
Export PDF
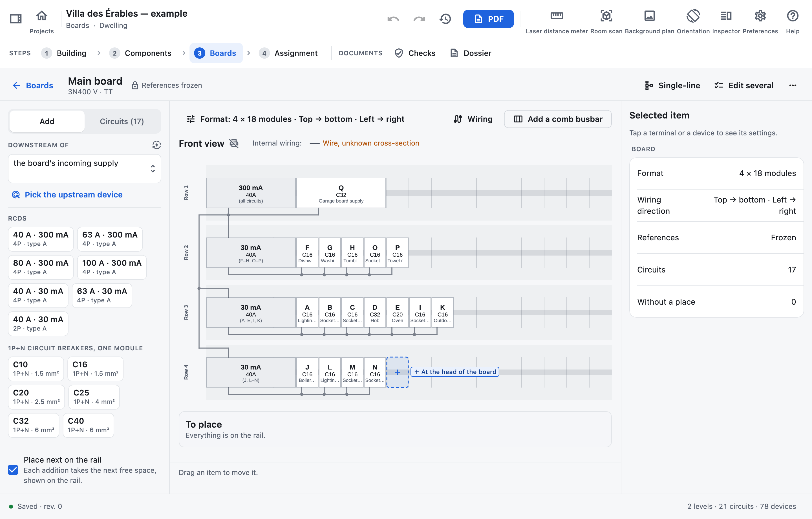[x=488, y=19]
